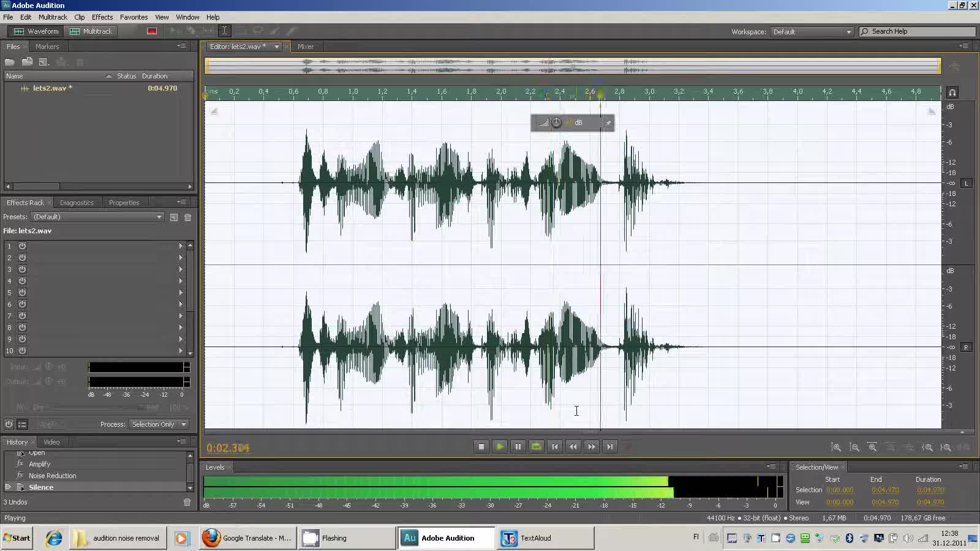
Task: Open the Favorites menu
Action: (x=134, y=17)
